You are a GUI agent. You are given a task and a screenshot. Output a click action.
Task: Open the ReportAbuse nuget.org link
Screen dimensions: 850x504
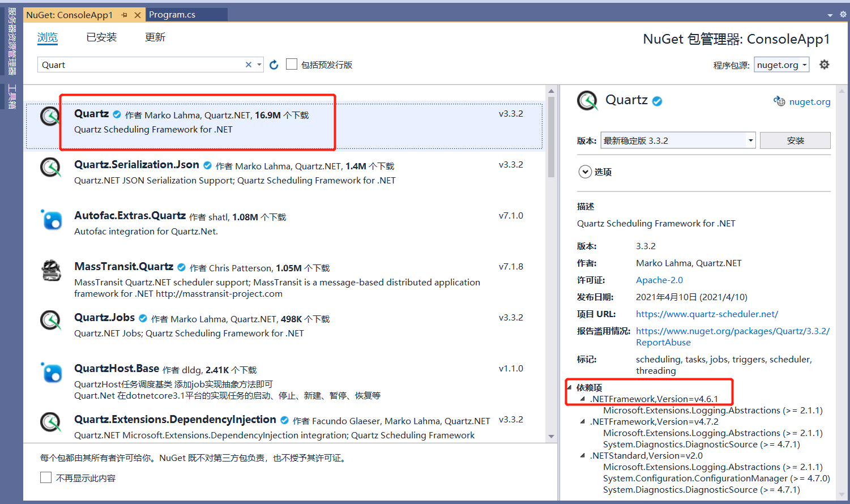click(733, 336)
